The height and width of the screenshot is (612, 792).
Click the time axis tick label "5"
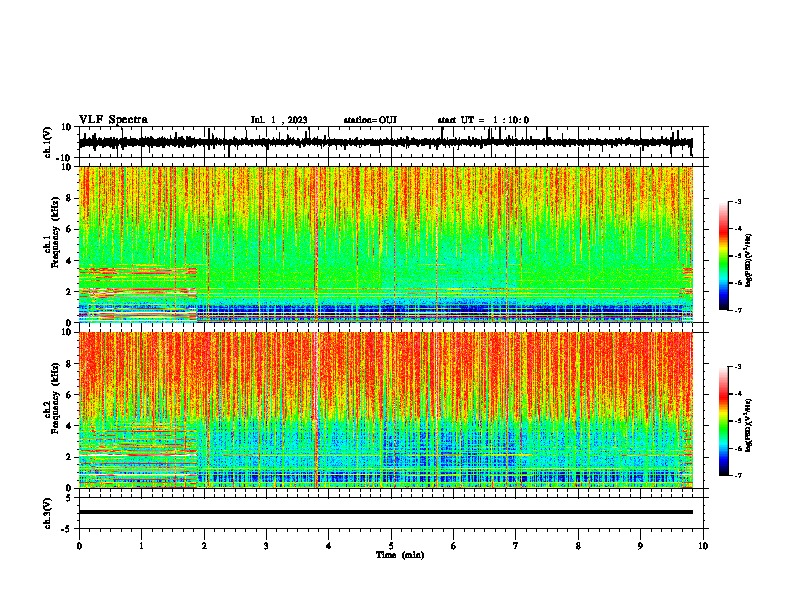pyautogui.click(x=391, y=546)
